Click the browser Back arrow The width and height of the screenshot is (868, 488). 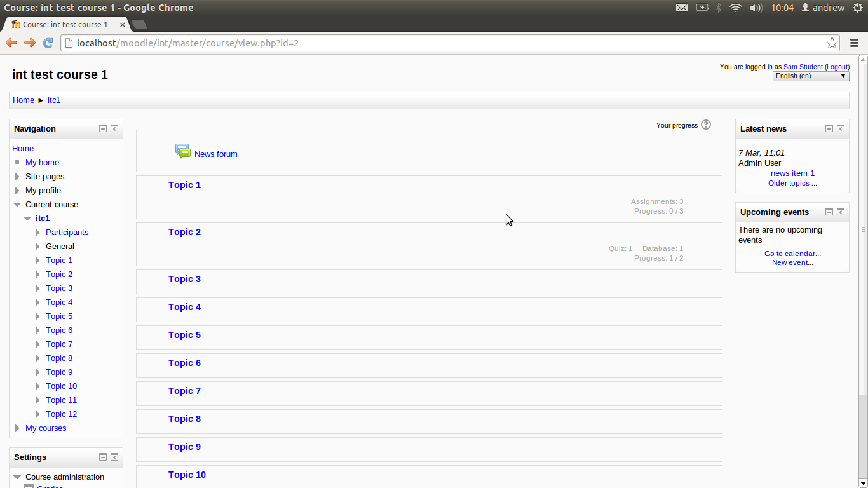pos(11,43)
